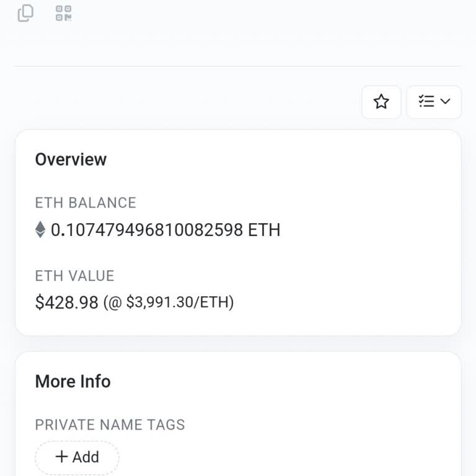Click the $3,991.30/ETH price rate
The width and height of the screenshot is (476, 476).
coord(178,302)
